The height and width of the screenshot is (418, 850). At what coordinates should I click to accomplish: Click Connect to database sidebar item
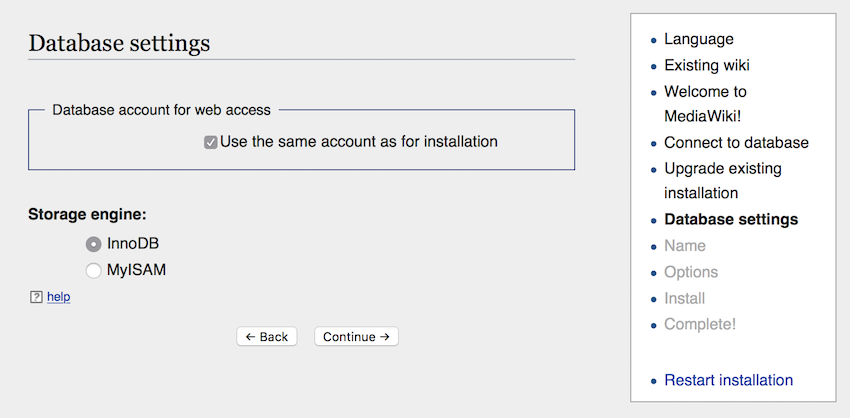click(x=736, y=143)
